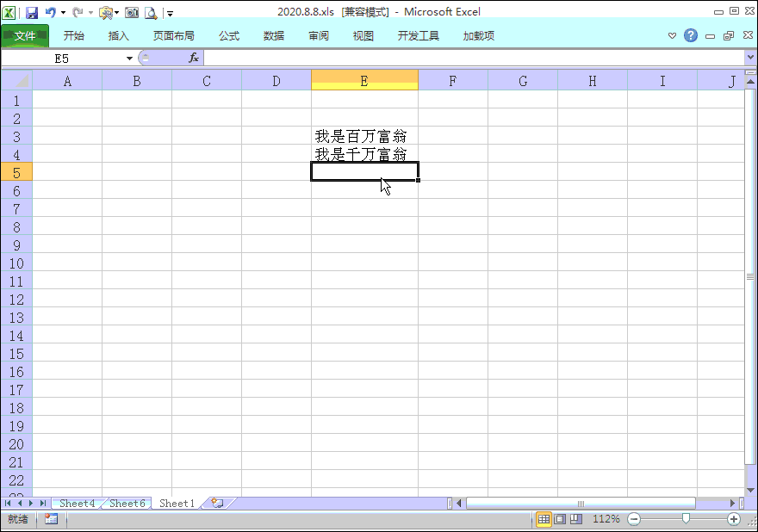Open print preview via the magnifier icon
Viewport: 758px width, 532px height.
[x=150, y=12]
